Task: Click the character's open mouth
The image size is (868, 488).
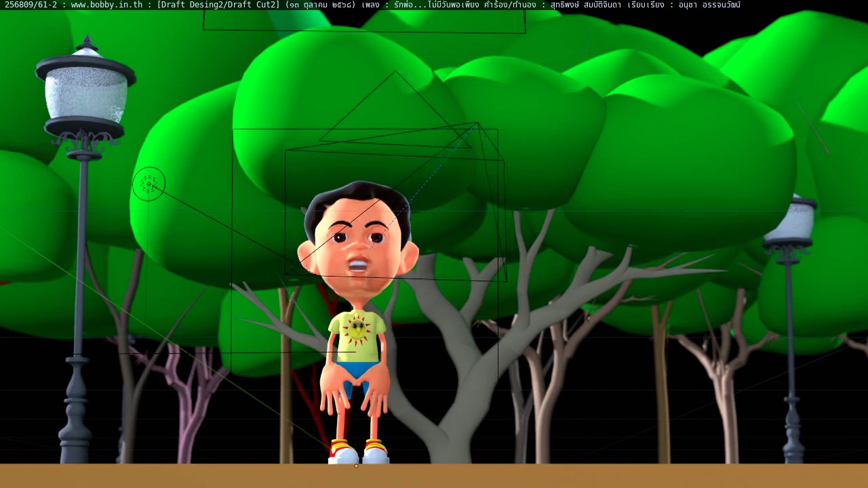Action: click(x=359, y=266)
